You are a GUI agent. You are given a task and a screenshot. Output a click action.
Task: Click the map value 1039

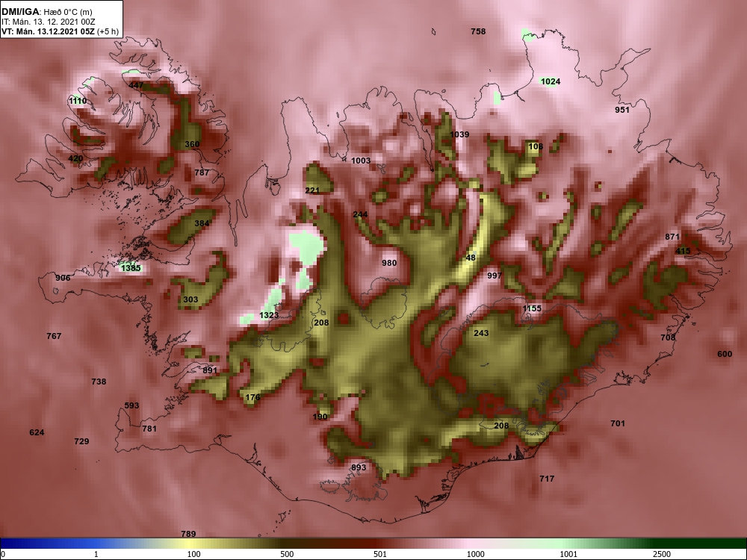coord(459,134)
